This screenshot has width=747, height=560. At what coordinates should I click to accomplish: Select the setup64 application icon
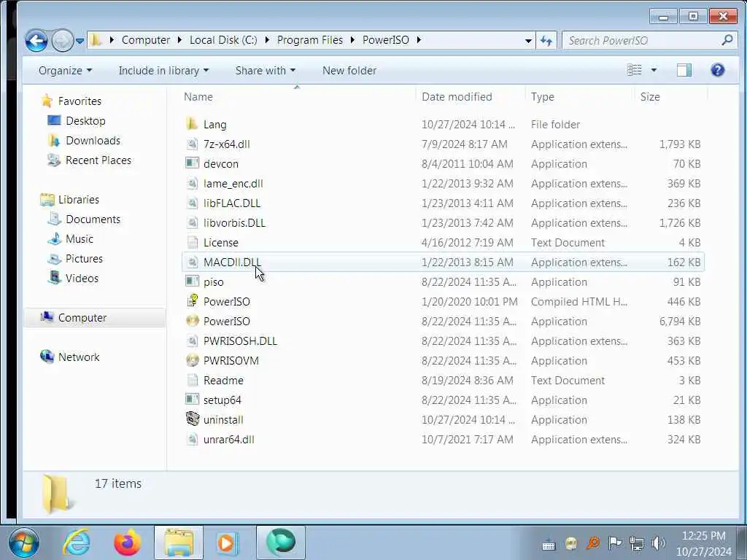[x=192, y=400]
